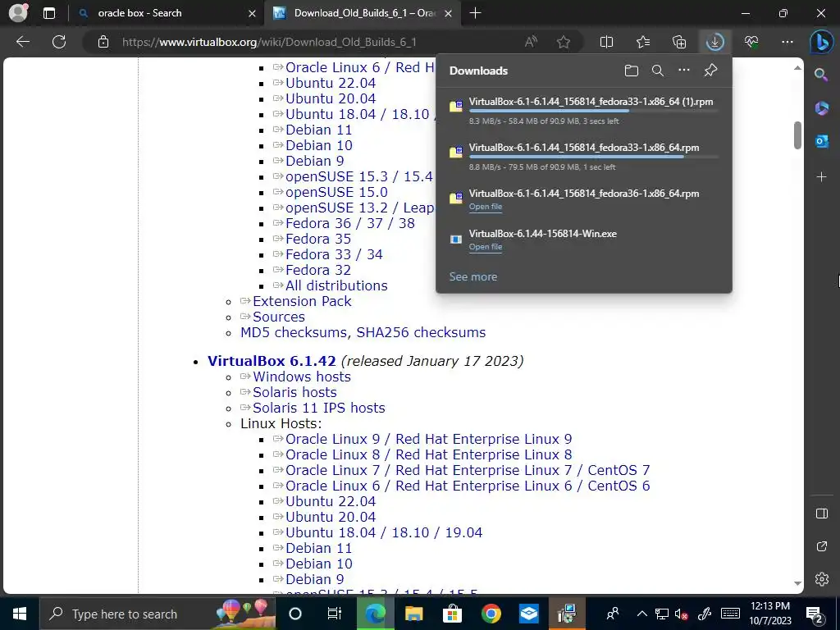Show hidden system tray icons
This screenshot has height=630, width=840.
point(641,614)
